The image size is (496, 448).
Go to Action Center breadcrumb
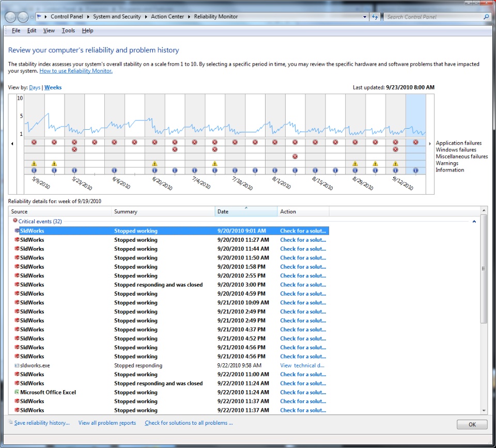tap(167, 17)
